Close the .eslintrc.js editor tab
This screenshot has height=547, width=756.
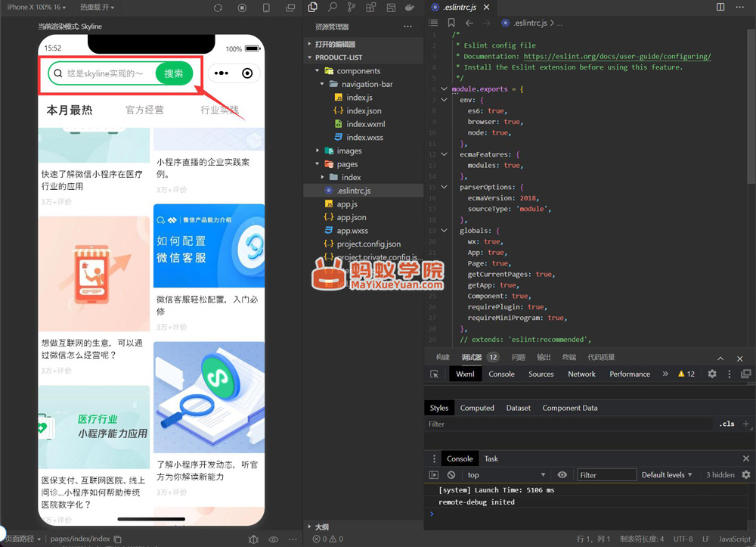pos(486,7)
